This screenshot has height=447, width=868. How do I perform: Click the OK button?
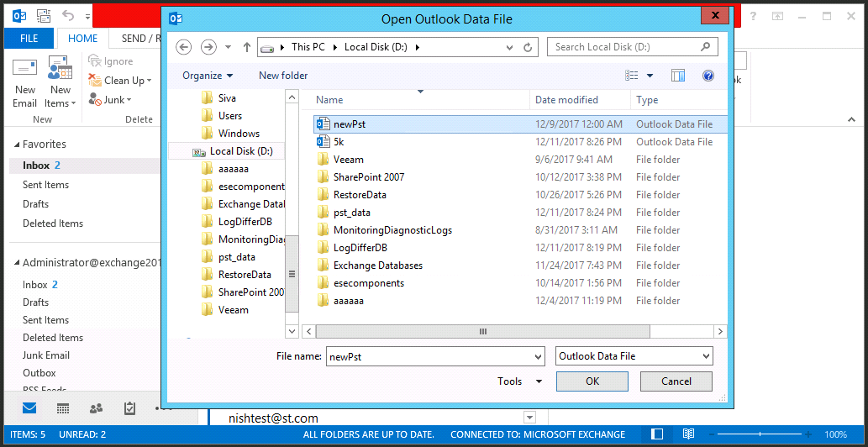[592, 381]
